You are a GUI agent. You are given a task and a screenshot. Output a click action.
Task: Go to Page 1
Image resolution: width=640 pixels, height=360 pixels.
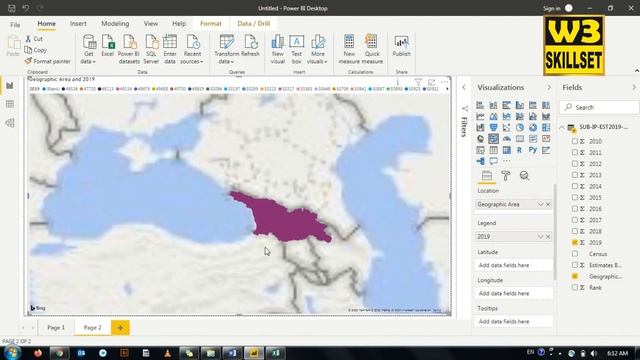(x=56, y=327)
